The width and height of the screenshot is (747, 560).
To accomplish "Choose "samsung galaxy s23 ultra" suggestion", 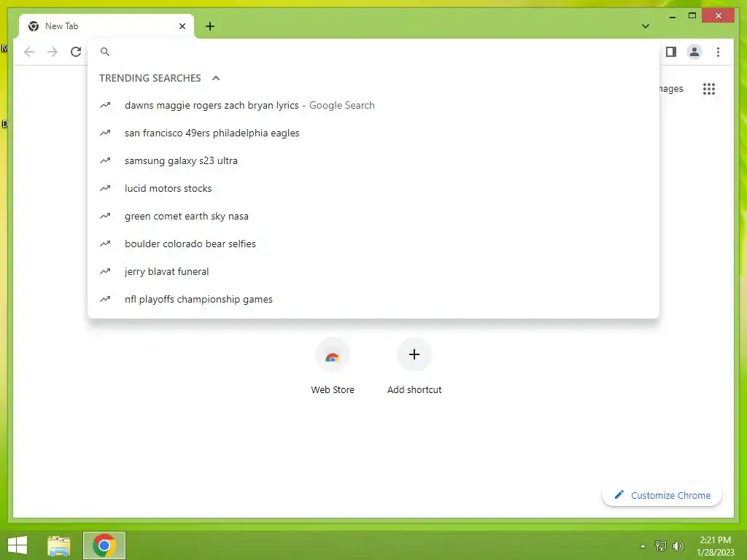I will (x=373, y=160).
